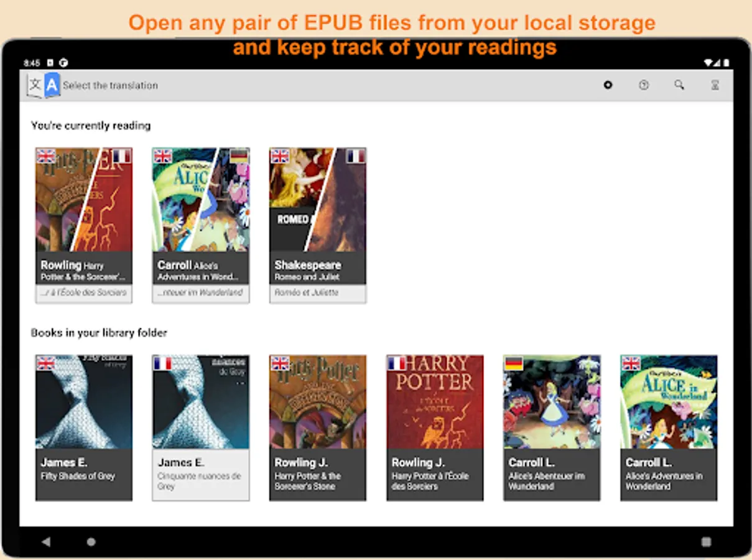Select Harry Potter & the Sorcerer's Stone
752x560 pixels.
(x=318, y=428)
